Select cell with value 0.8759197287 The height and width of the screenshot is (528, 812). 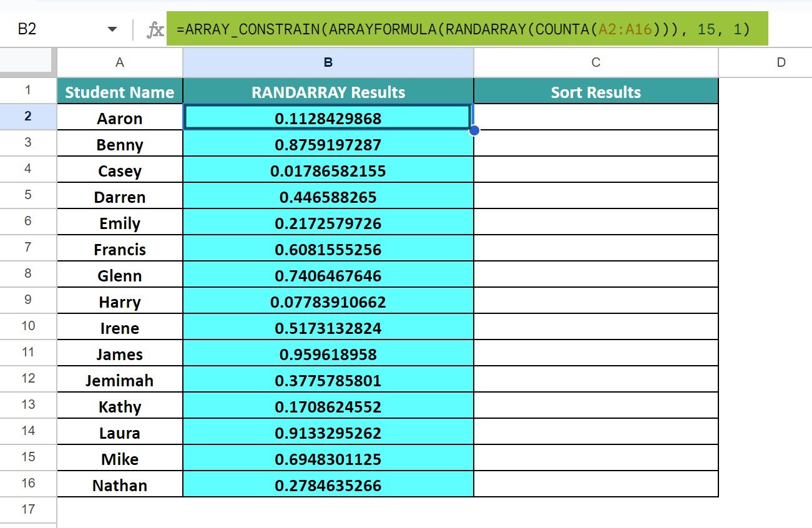pos(328,144)
